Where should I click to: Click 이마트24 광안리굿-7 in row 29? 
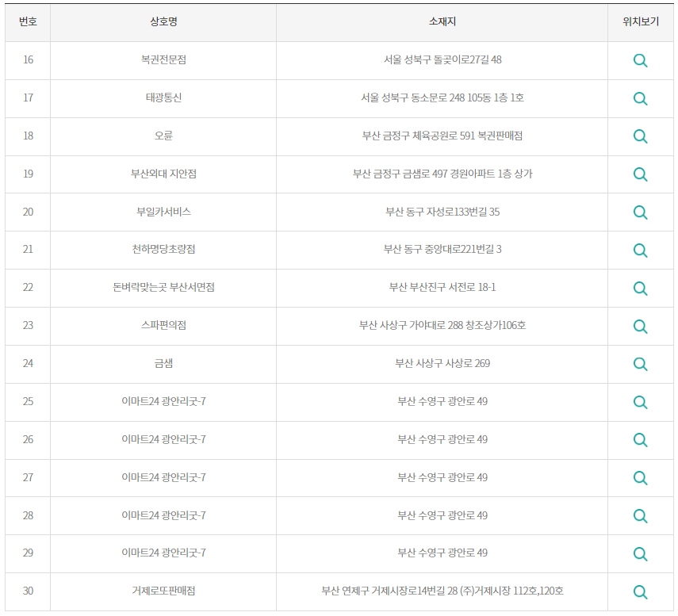click(163, 553)
